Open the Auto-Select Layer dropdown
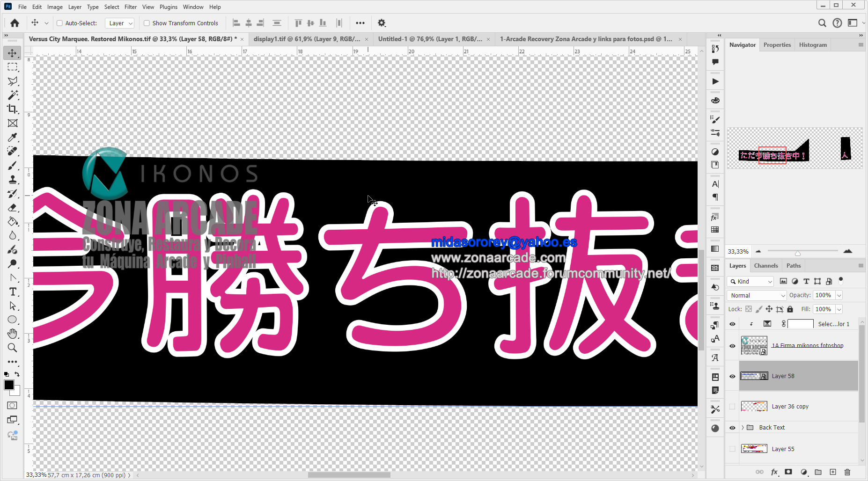 pos(120,23)
